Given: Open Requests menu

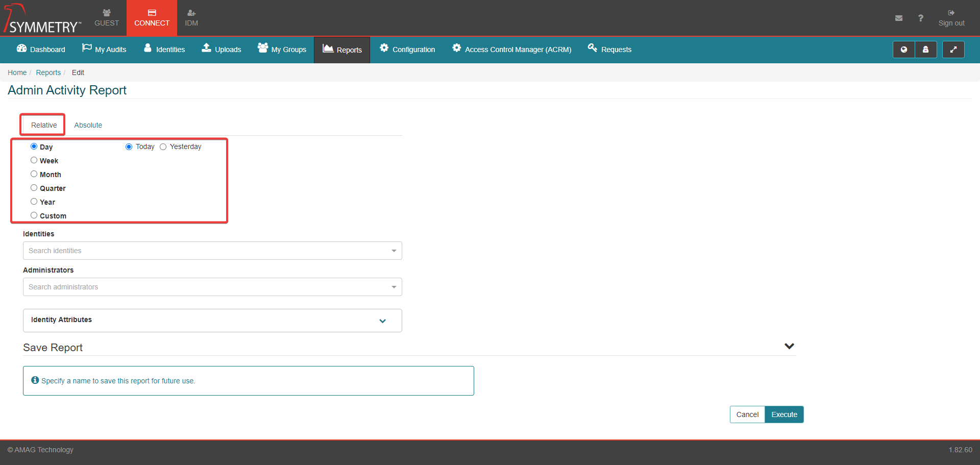Looking at the screenshot, I should pos(609,50).
